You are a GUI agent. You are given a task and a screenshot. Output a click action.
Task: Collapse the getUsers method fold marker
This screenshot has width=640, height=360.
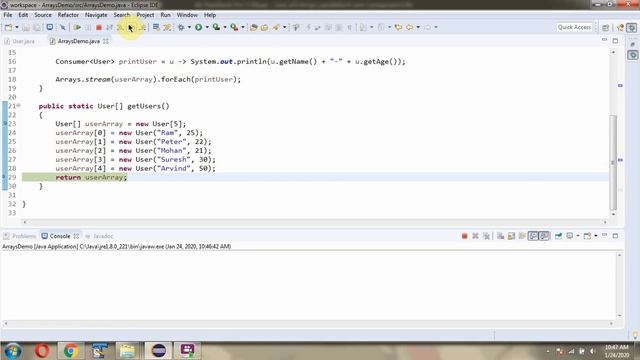pos(19,106)
